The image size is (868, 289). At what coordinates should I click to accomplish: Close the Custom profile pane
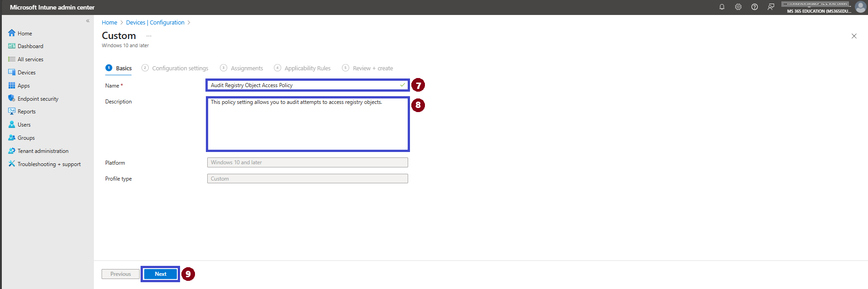click(x=854, y=36)
